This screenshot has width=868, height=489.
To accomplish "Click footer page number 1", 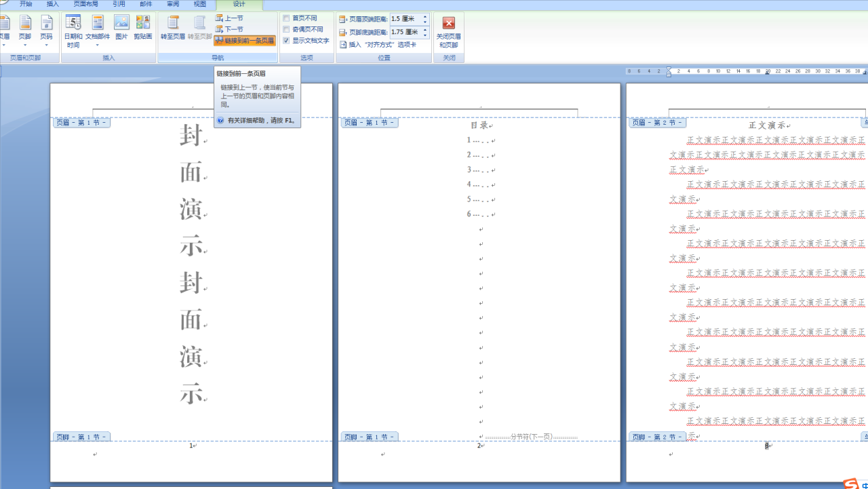I will pos(191,446).
